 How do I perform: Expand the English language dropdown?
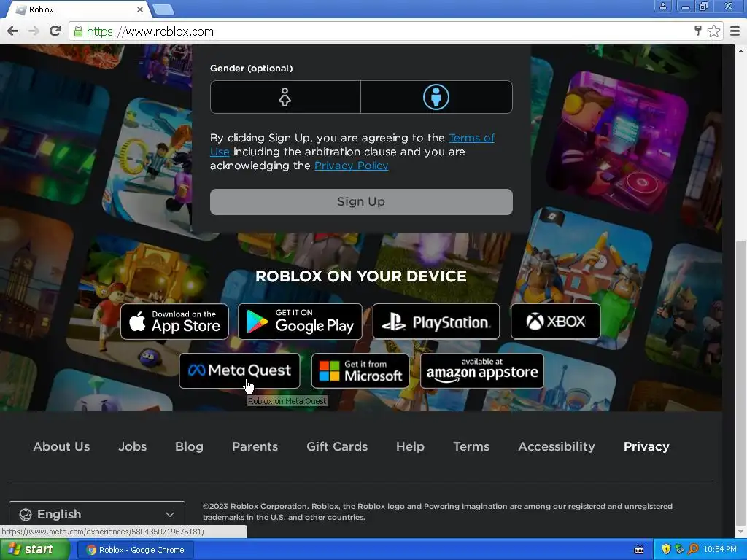coord(97,514)
